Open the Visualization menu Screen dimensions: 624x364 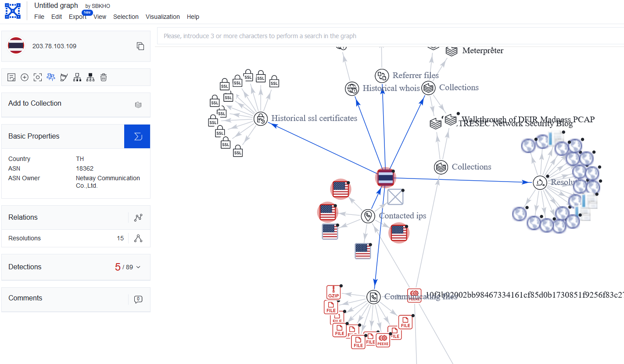163,17
